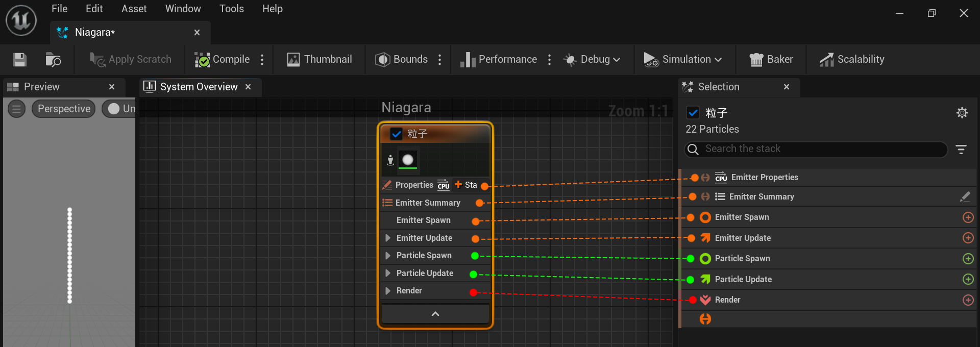Click the Render red chevron icon
This screenshot has width=980, height=347.
coord(705,300)
